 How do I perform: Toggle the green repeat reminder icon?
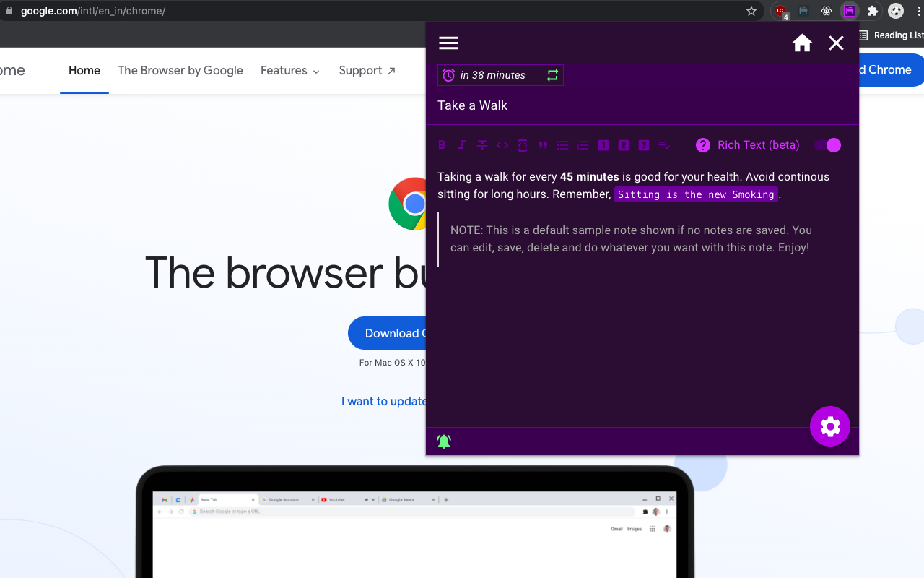(x=552, y=75)
